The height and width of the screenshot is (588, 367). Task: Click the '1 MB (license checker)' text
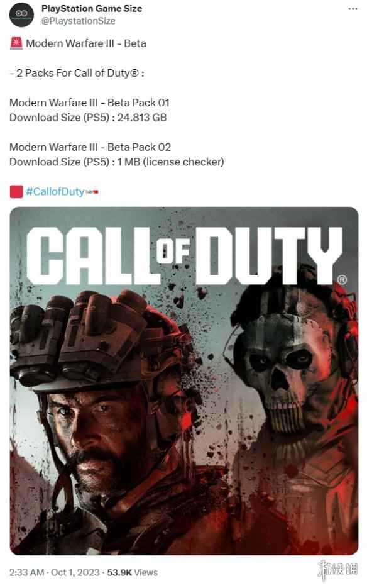pos(170,162)
